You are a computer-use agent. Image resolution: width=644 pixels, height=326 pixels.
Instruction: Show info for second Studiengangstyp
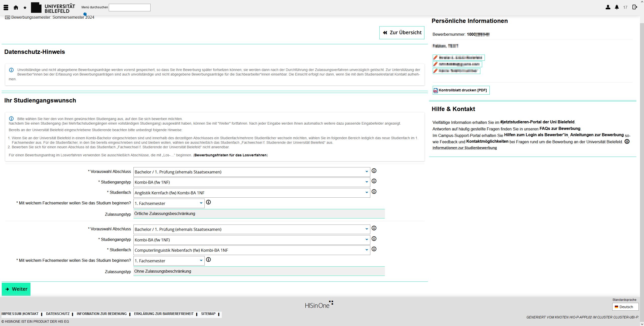pyautogui.click(x=374, y=239)
